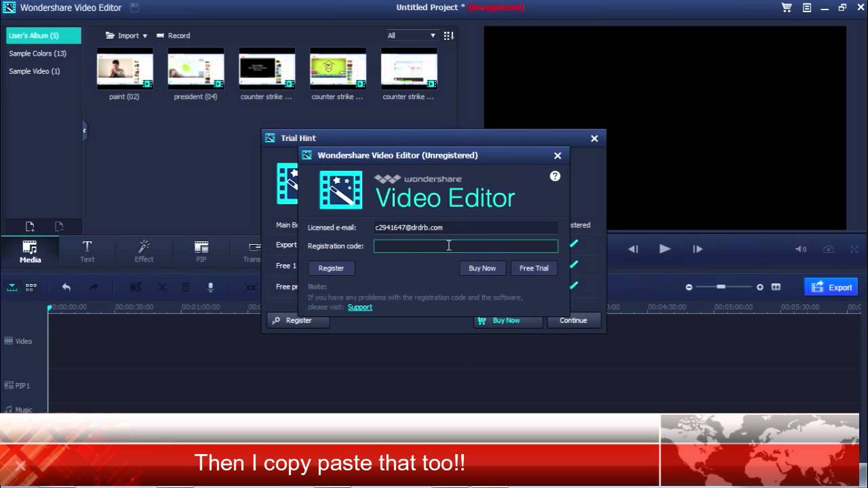Click the Registration code input field
The width and height of the screenshot is (868, 488).
click(x=466, y=246)
